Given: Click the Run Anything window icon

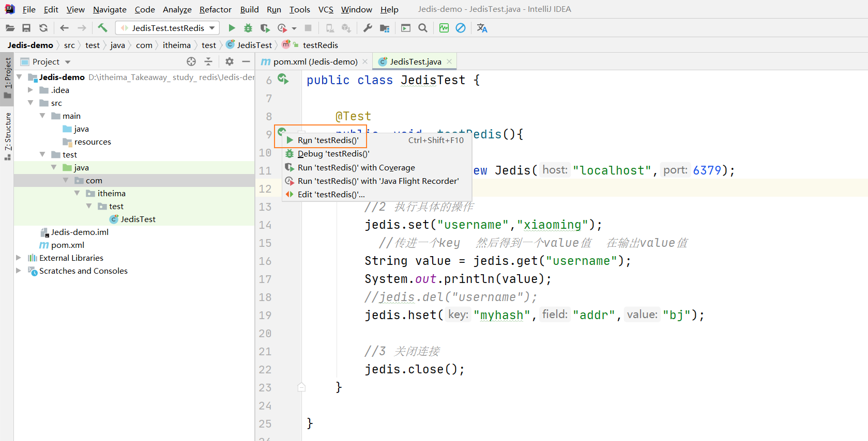Looking at the screenshot, I should coord(406,28).
